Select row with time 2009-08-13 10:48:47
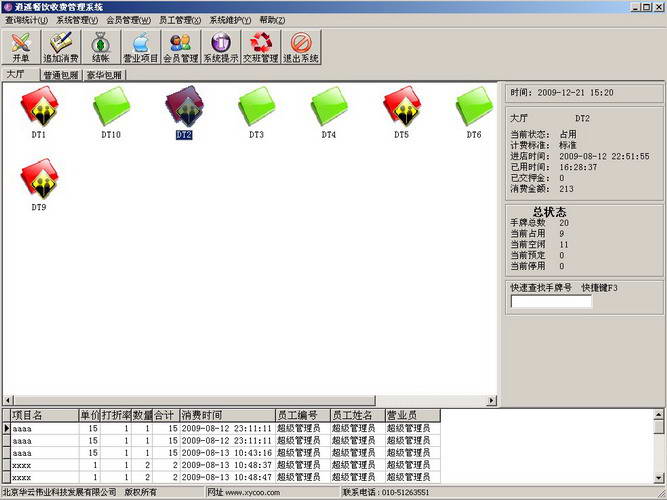 coord(221,477)
